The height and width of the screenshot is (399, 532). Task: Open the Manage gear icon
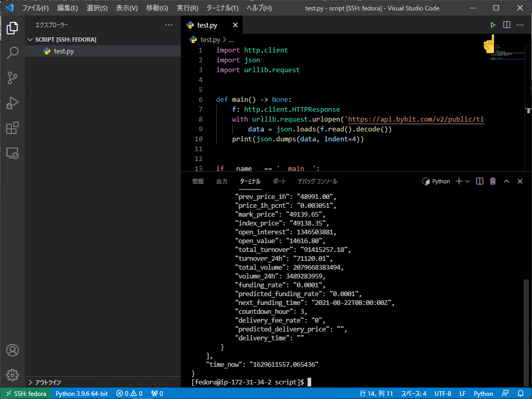click(12, 375)
